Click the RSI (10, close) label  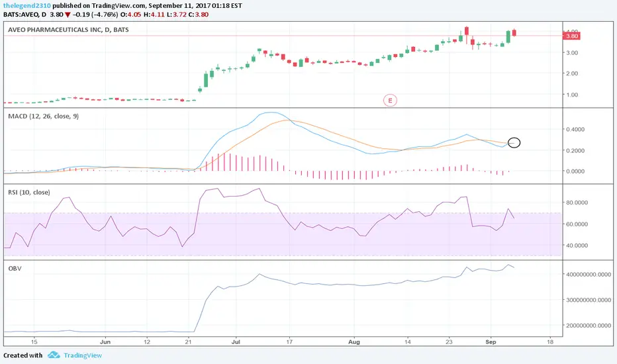point(29,193)
